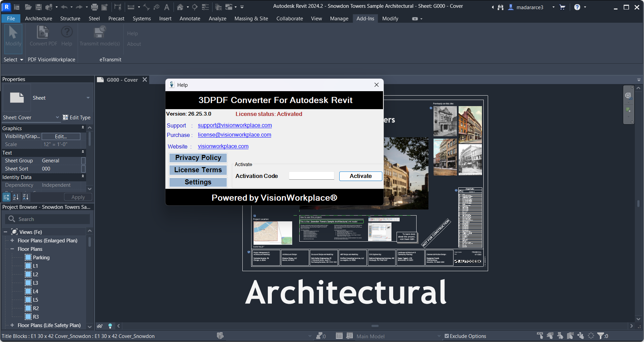Click the Undo arrow icon
The height and width of the screenshot is (342, 644).
point(64,7)
